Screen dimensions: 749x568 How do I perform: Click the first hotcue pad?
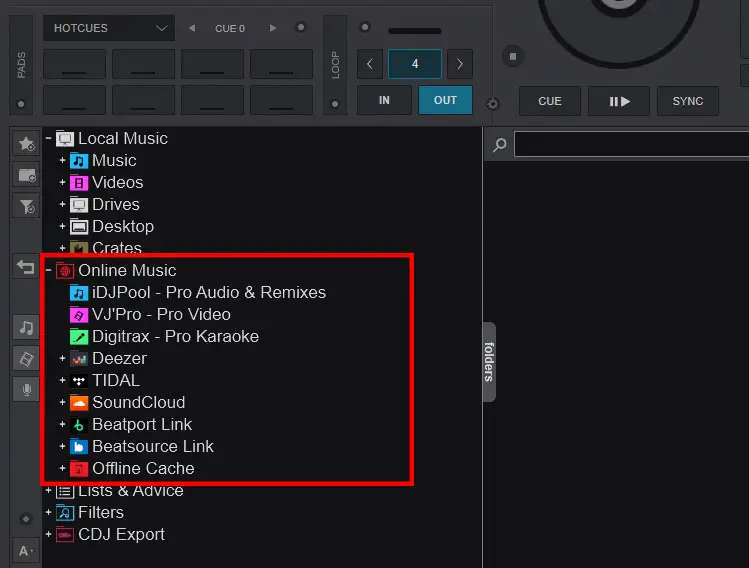click(x=75, y=64)
